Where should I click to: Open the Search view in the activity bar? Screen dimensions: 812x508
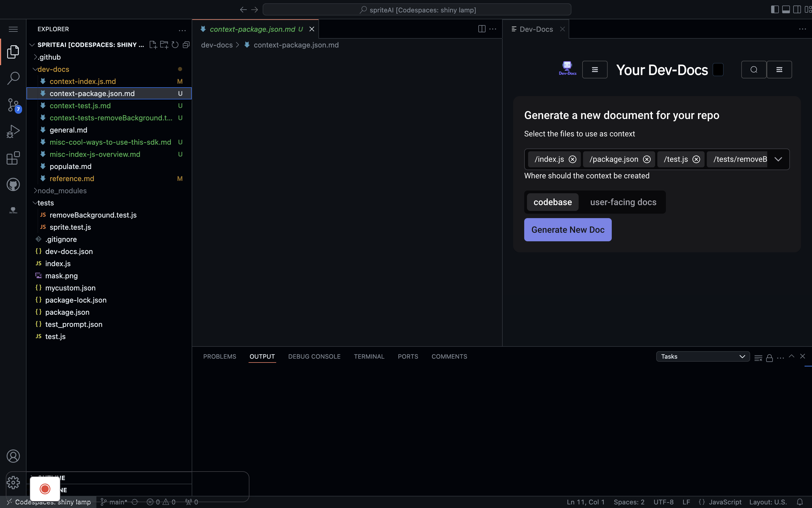point(13,78)
